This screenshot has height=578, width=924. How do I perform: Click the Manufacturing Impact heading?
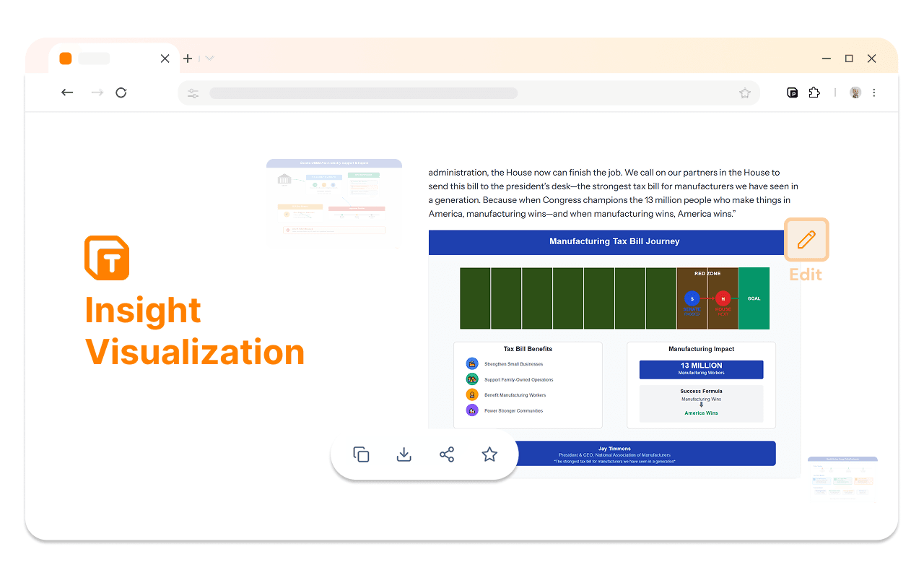(701, 349)
